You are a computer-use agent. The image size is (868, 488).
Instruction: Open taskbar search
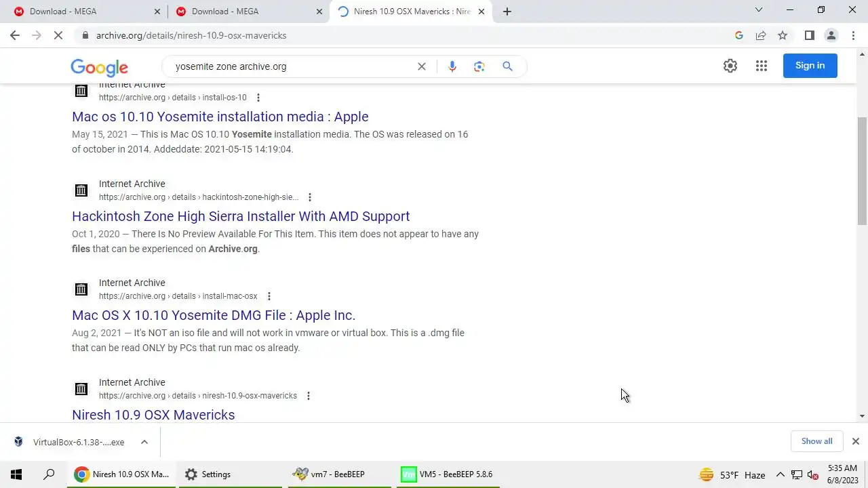pos(49,474)
